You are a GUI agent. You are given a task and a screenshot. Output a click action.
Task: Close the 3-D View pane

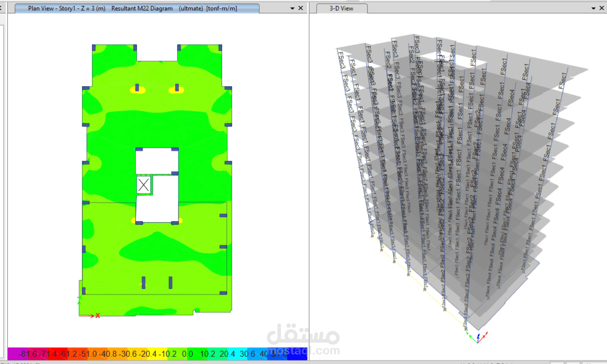[602, 8]
